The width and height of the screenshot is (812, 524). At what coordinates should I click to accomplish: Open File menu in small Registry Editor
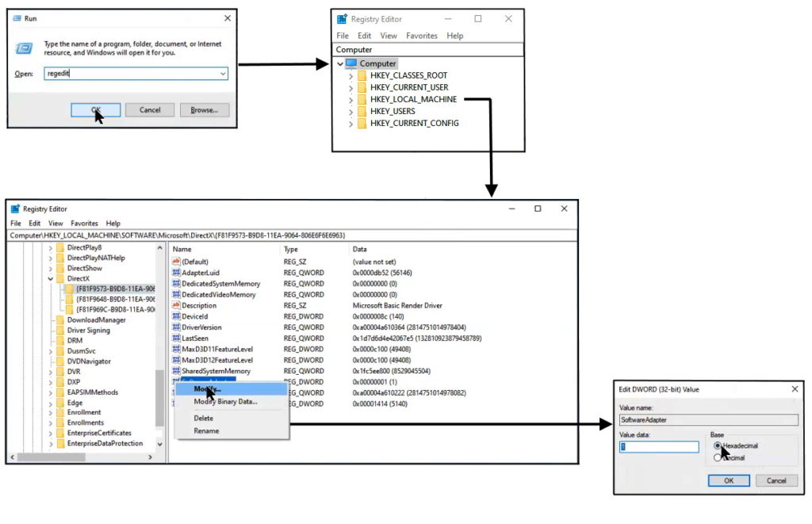343,36
